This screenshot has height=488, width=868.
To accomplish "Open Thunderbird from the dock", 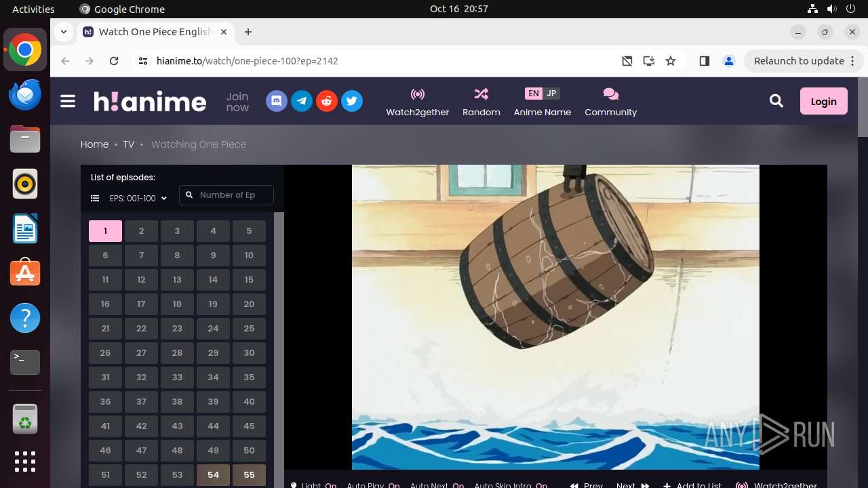I will click(25, 95).
